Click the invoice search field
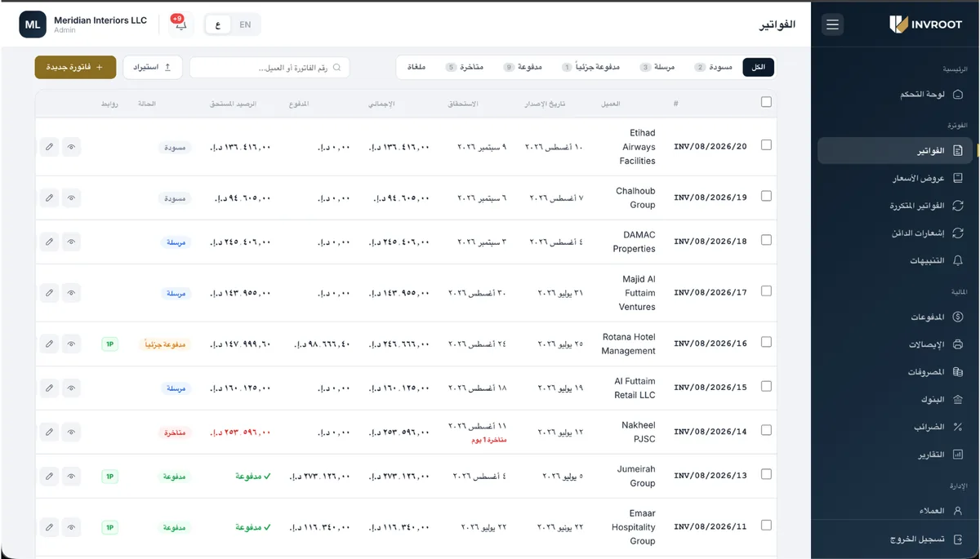The width and height of the screenshot is (980, 559). pos(269,67)
